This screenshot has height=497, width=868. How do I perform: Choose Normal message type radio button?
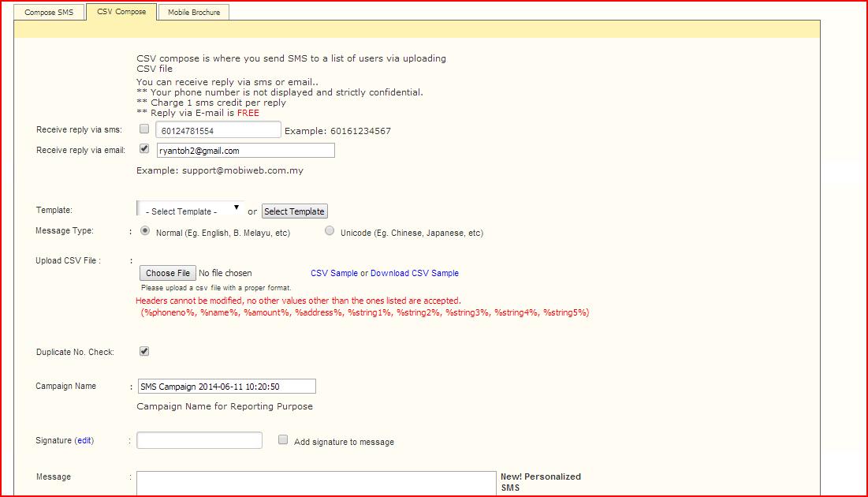145,231
